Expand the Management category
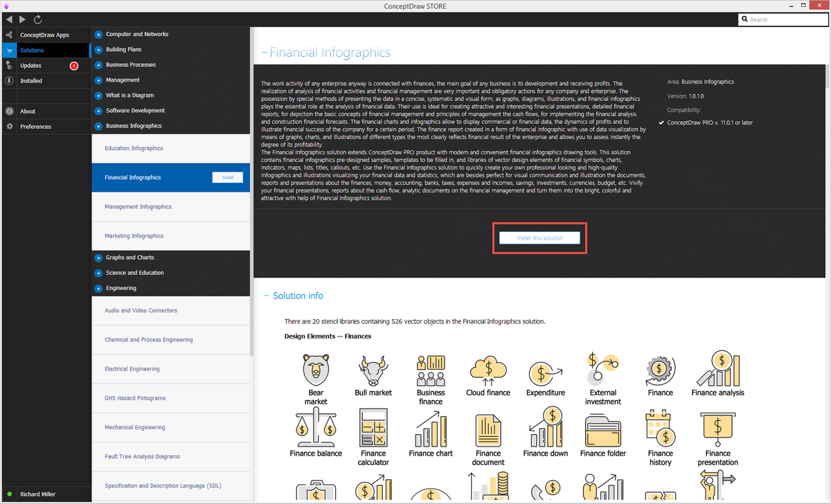The height and width of the screenshot is (504, 831). click(x=99, y=80)
